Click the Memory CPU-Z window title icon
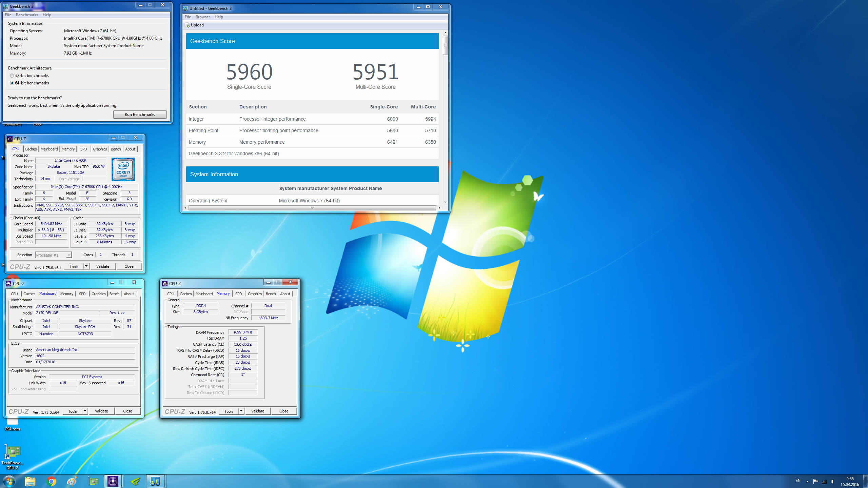The image size is (868, 488). point(165,283)
